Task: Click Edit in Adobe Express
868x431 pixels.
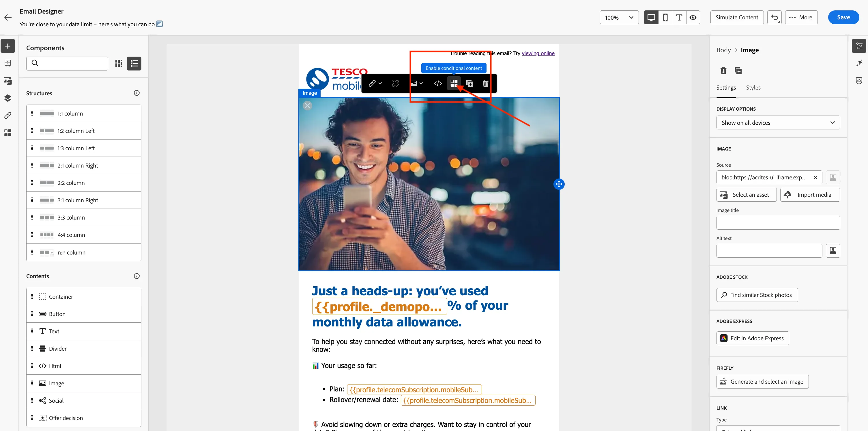Action: click(x=752, y=339)
